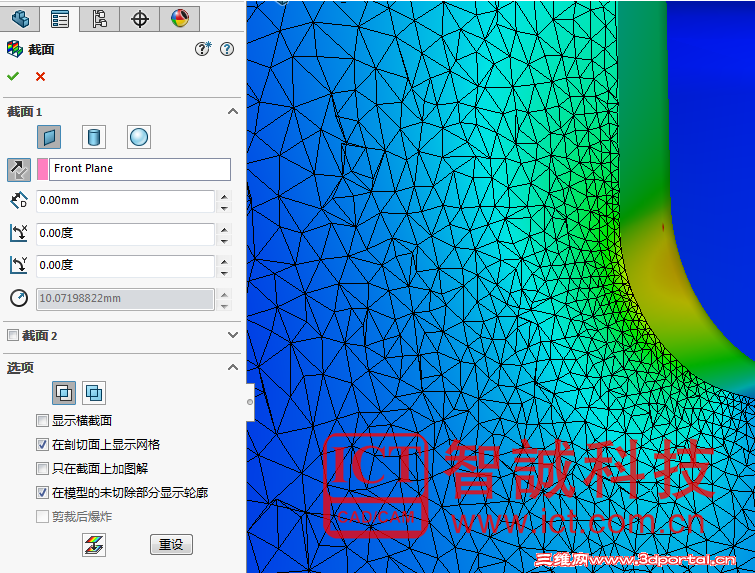Click the 截面 section feature icon
Viewport: 755px width, 573px height.
15,49
